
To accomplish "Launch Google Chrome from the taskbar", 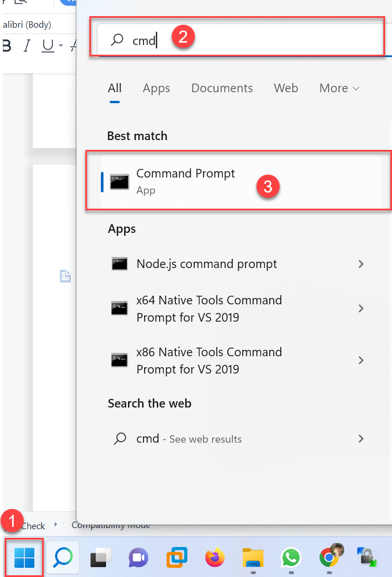I will [329, 557].
